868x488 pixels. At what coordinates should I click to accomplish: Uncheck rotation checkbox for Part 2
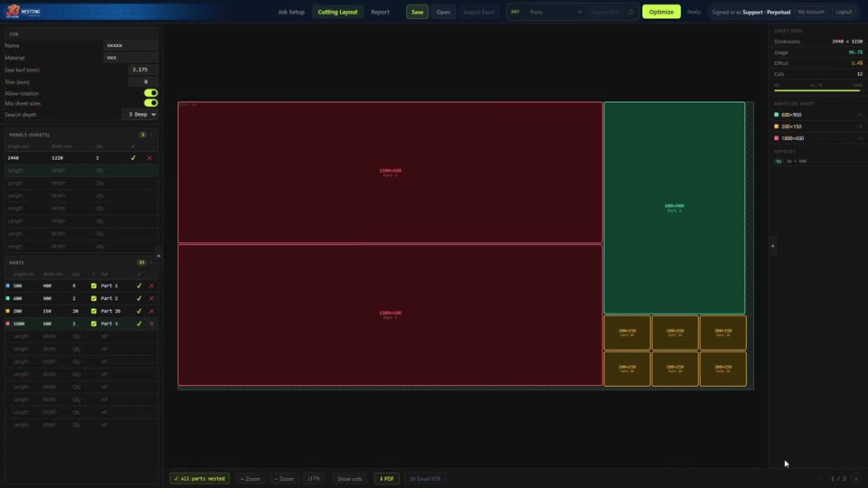tap(93, 299)
